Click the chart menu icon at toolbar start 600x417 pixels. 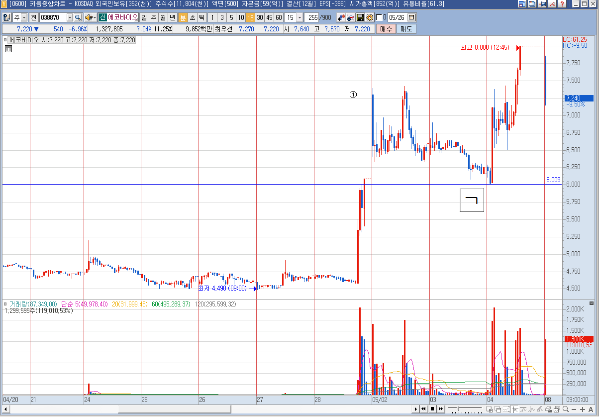7,18
